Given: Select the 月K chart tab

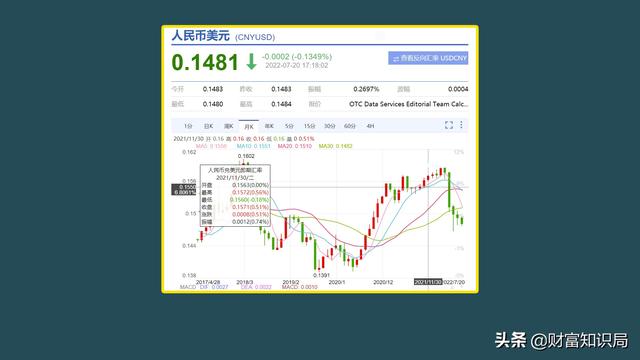Looking at the screenshot, I should (x=249, y=127).
